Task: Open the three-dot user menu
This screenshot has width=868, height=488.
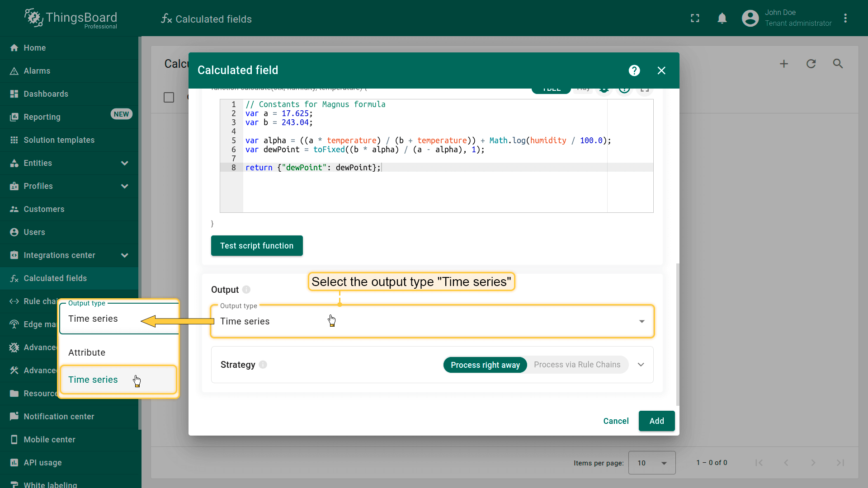Action: (x=845, y=19)
